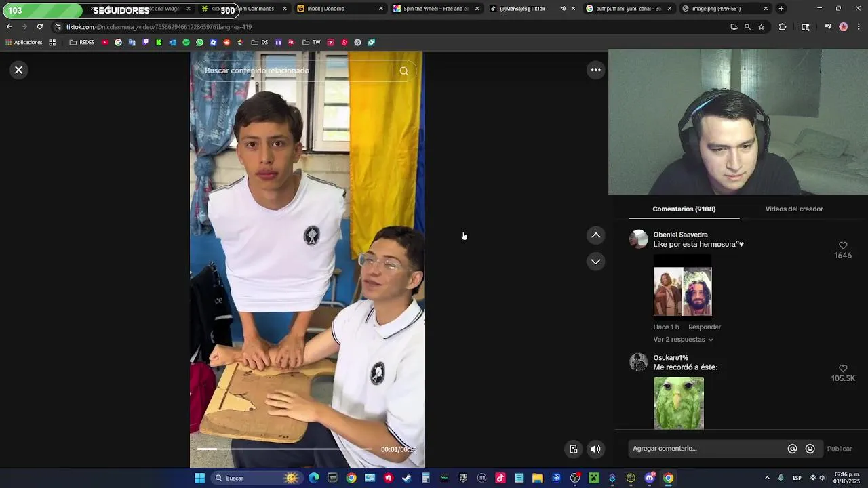
Task: Open the Aplicaciones bookmarks shortcut
Action: pos(24,42)
